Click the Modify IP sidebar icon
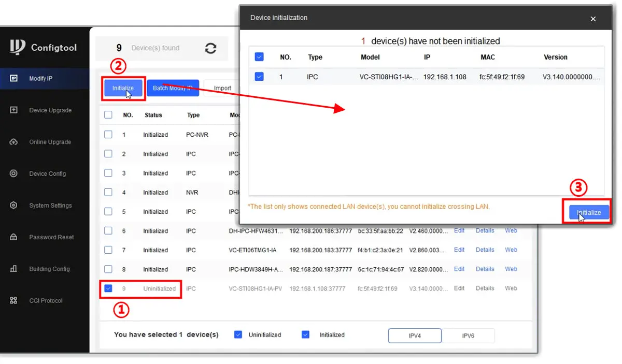 tap(14, 79)
